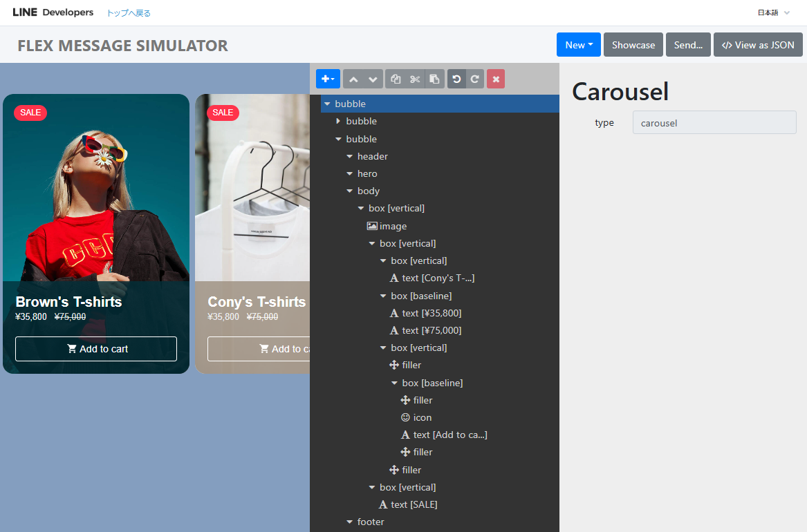Click the paste clipboard icon
This screenshot has height=532, width=807.
434,79
